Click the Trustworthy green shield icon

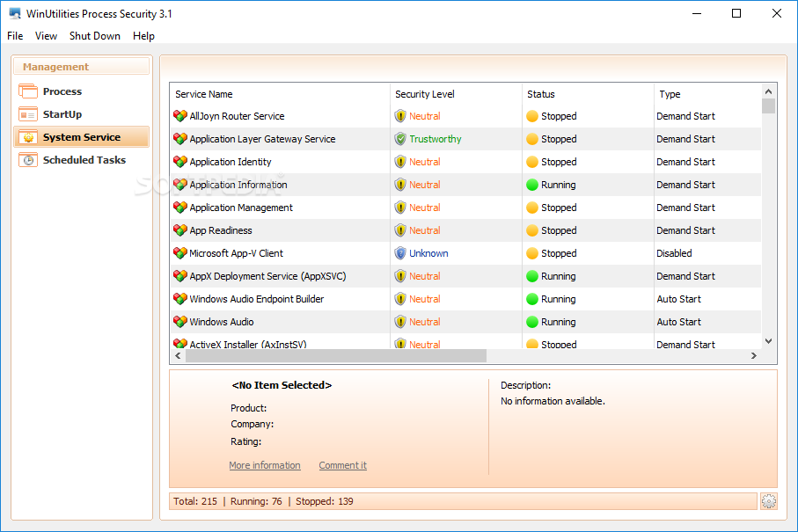[x=400, y=139]
